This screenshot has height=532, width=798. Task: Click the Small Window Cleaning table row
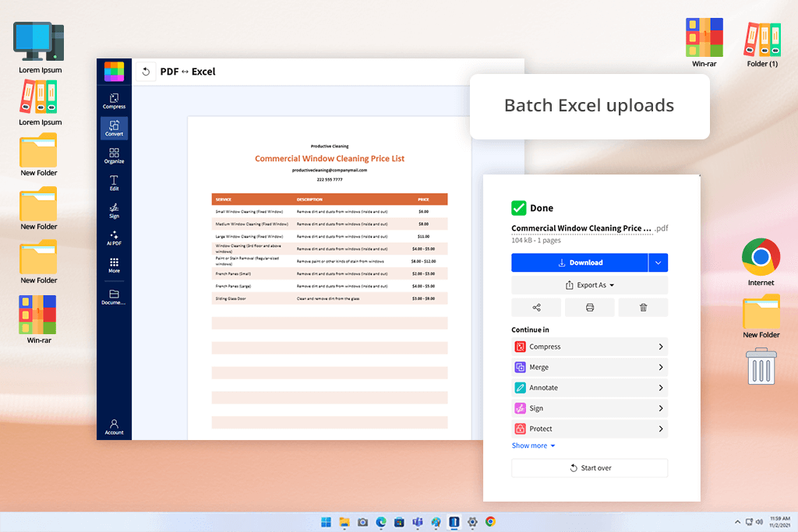(330, 212)
